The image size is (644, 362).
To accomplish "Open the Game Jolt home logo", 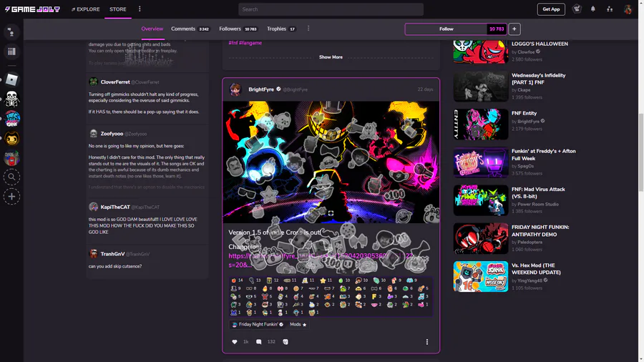I will [x=32, y=9].
